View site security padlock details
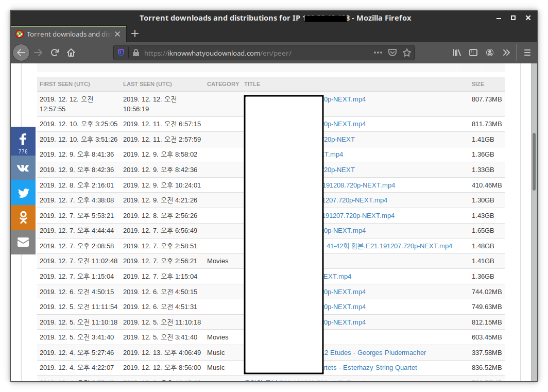This screenshot has height=392, width=548. 135,53
